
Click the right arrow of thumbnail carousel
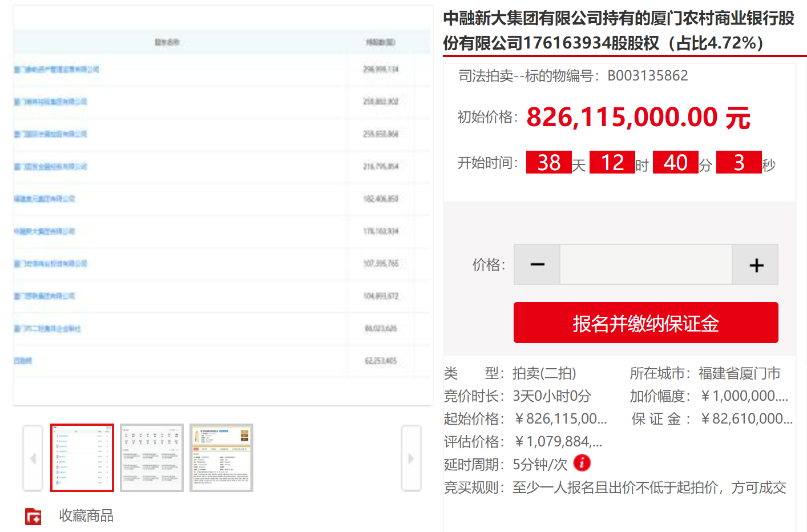tap(411, 458)
